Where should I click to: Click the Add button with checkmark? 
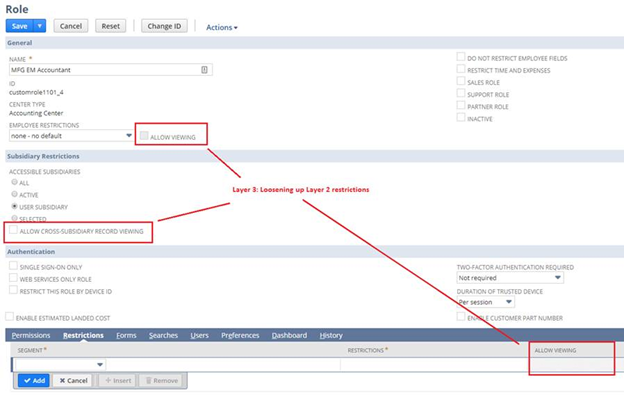tap(34, 381)
